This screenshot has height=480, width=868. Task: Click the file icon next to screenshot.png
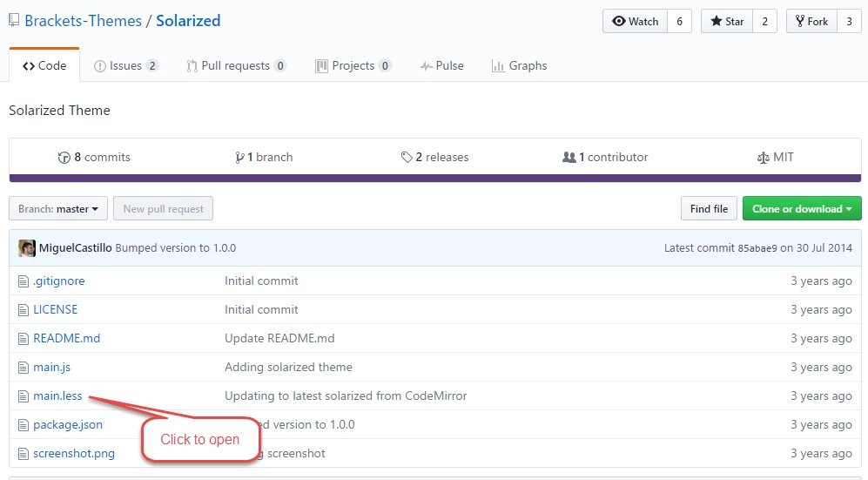(24, 454)
